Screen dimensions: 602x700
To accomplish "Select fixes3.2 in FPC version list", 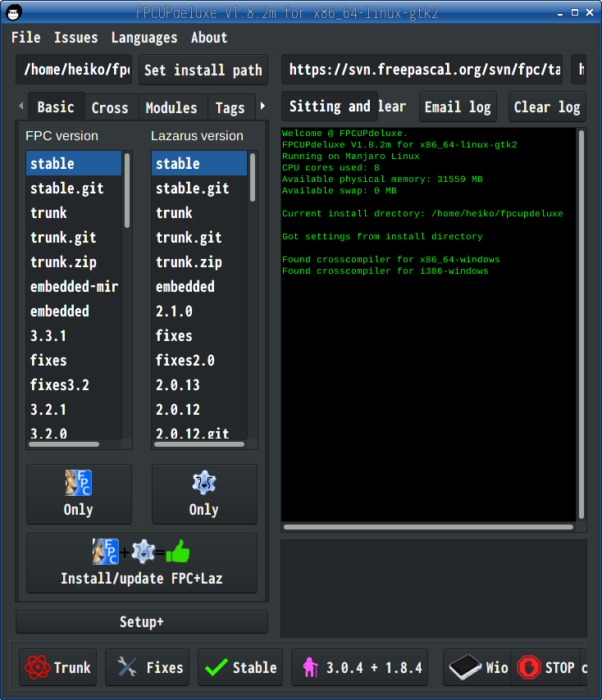I will pyautogui.click(x=74, y=384).
